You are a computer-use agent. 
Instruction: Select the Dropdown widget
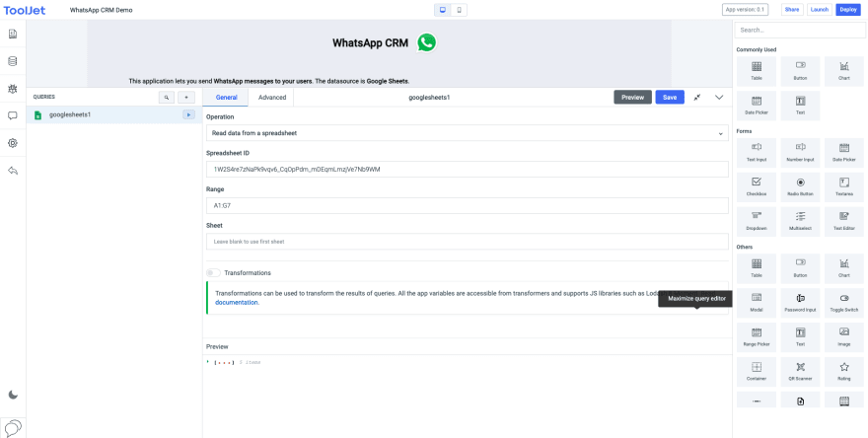click(x=757, y=221)
